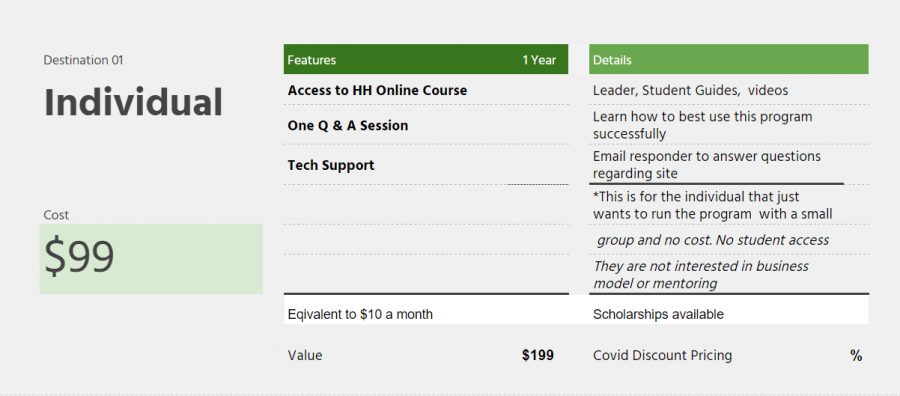Select the One Q & A Session cell
This screenshot has height=396, width=900.
[426, 125]
